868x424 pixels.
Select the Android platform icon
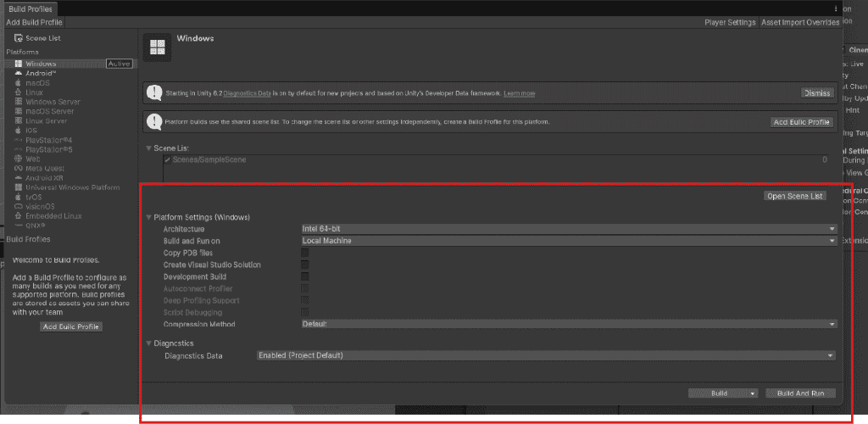tap(19, 73)
